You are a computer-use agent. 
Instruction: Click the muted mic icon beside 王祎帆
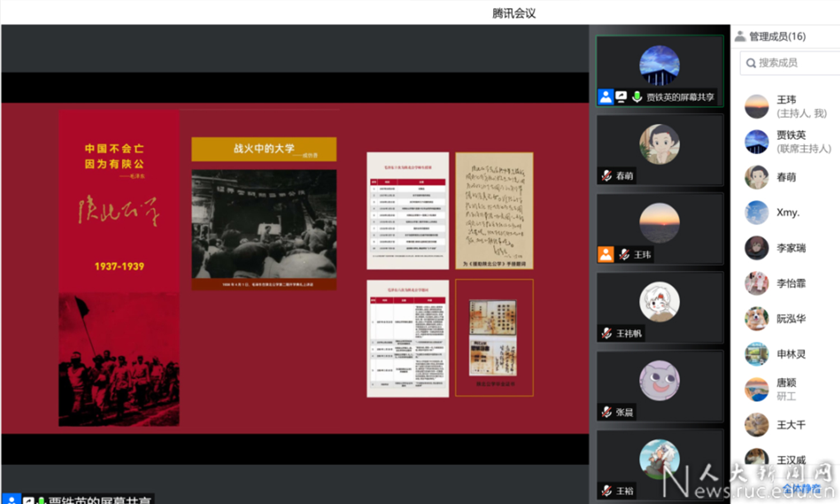pyautogui.click(x=606, y=334)
